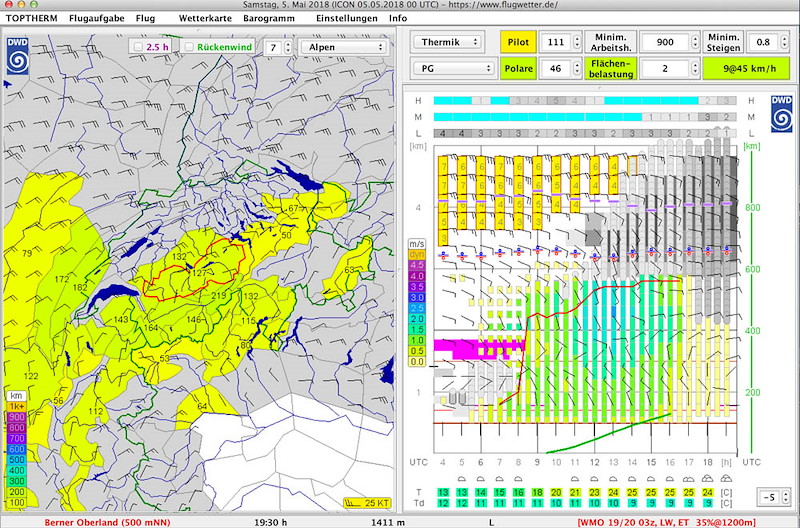
Task: Click the 219 region value on the map
Action: (218, 296)
